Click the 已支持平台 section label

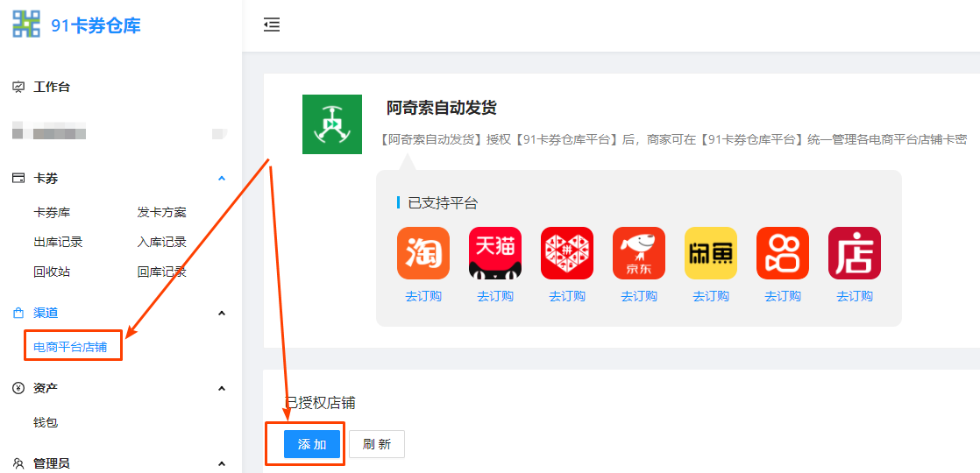(443, 203)
